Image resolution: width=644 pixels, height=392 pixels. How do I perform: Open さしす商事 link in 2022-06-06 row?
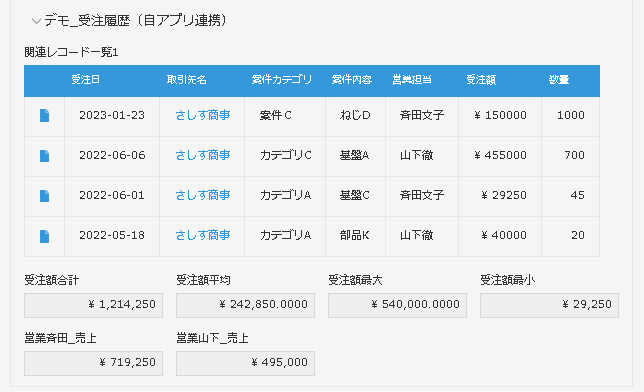pyautogui.click(x=202, y=155)
